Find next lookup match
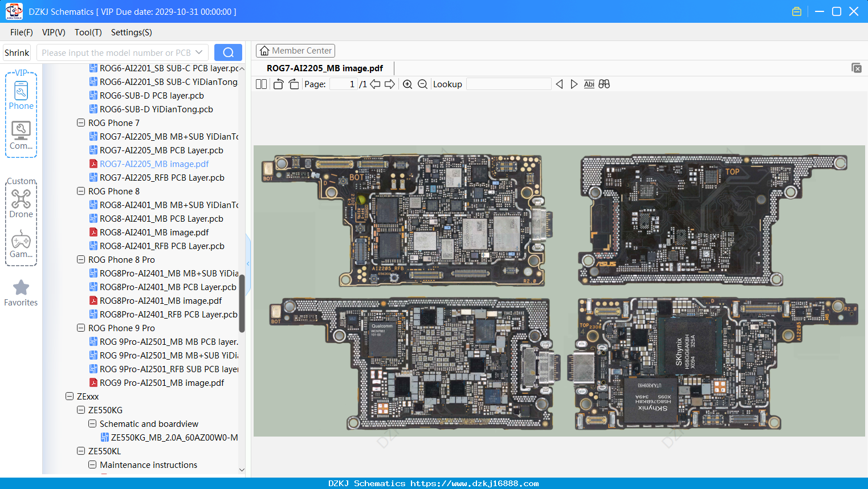Screen dimensions: 868x489 (574, 84)
